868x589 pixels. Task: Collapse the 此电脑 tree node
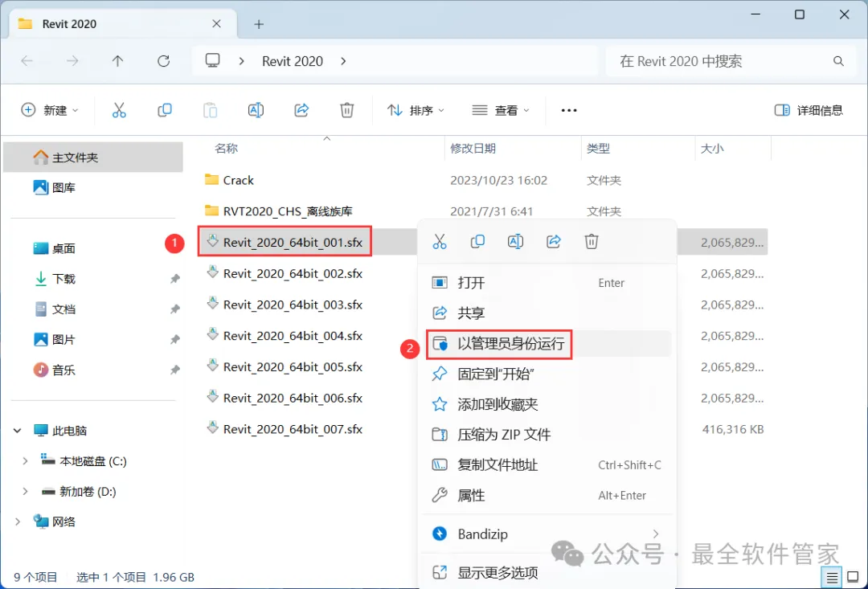pos(18,431)
